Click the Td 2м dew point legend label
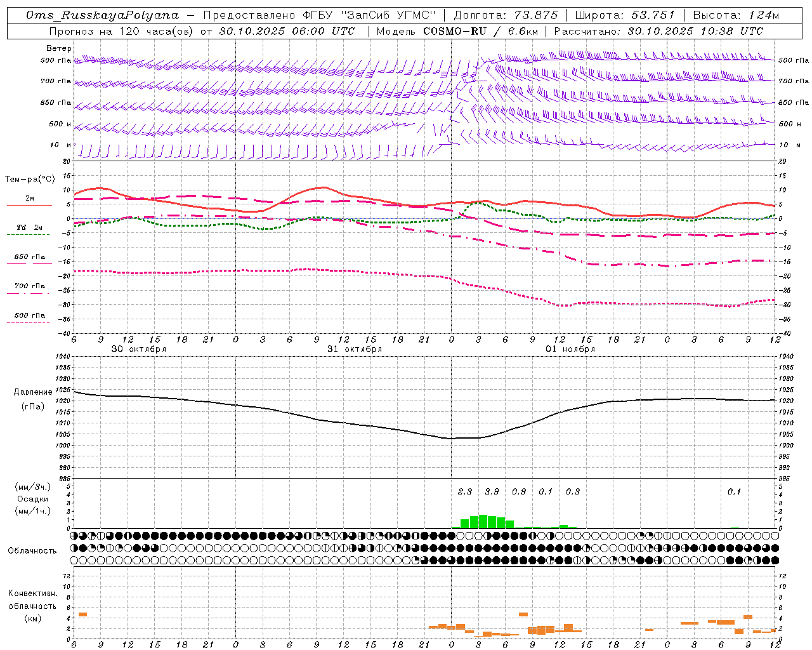 (30, 227)
